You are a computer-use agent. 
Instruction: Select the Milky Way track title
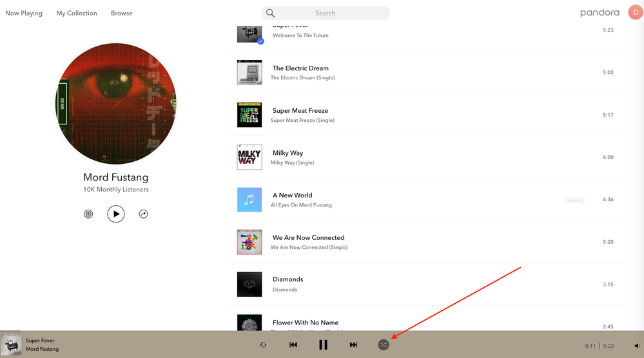(x=288, y=153)
